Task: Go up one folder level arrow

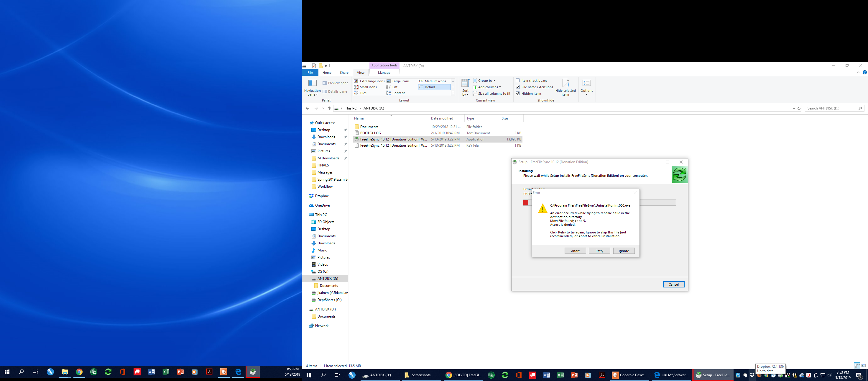Action: [x=329, y=108]
